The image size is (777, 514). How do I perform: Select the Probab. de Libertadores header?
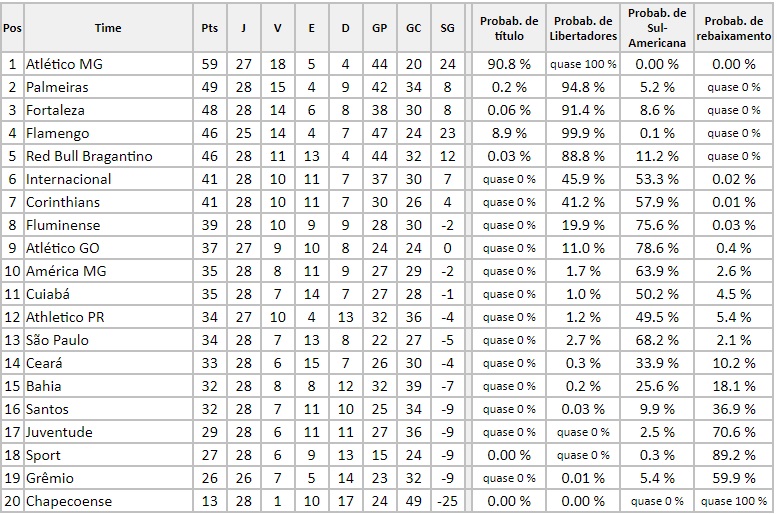pyautogui.click(x=583, y=28)
